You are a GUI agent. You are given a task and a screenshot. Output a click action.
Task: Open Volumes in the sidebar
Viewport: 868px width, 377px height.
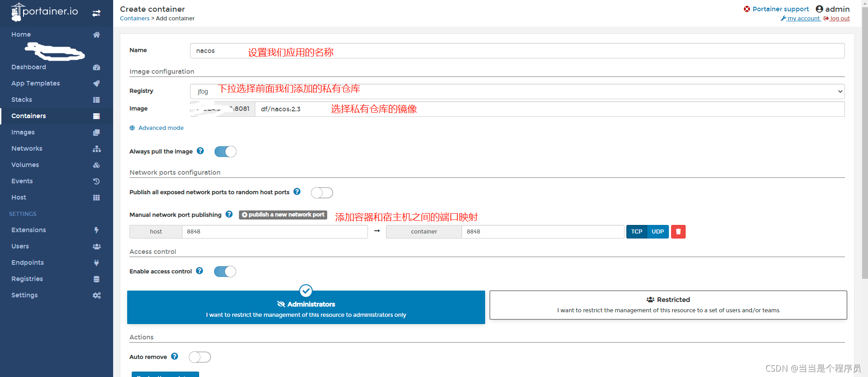pyautogui.click(x=25, y=165)
